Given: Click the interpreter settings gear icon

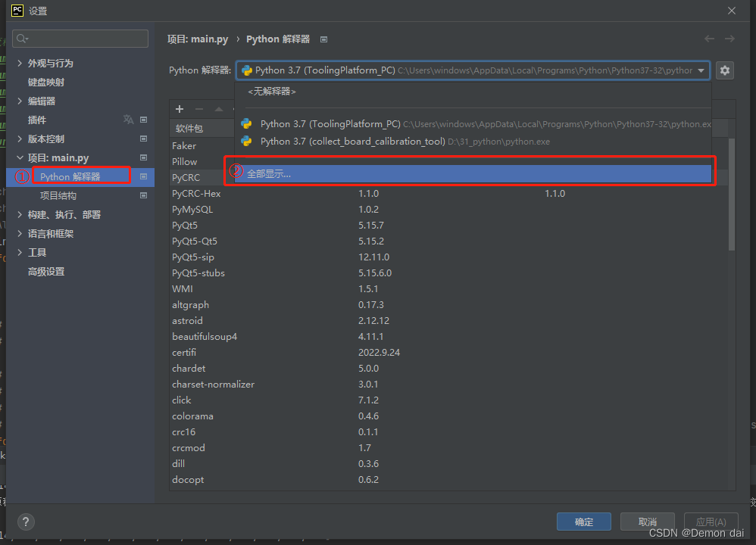Looking at the screenshot, I should tap(725, 70).
